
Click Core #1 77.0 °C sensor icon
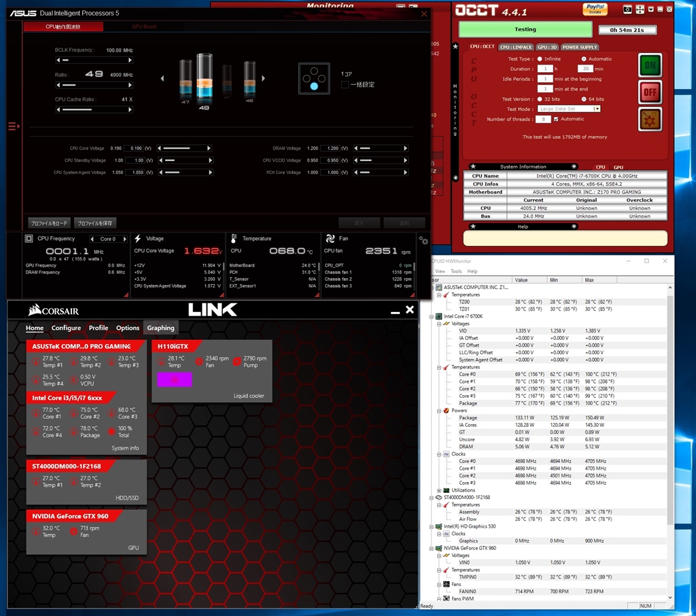pyautogui.click(x=36, y=413)
